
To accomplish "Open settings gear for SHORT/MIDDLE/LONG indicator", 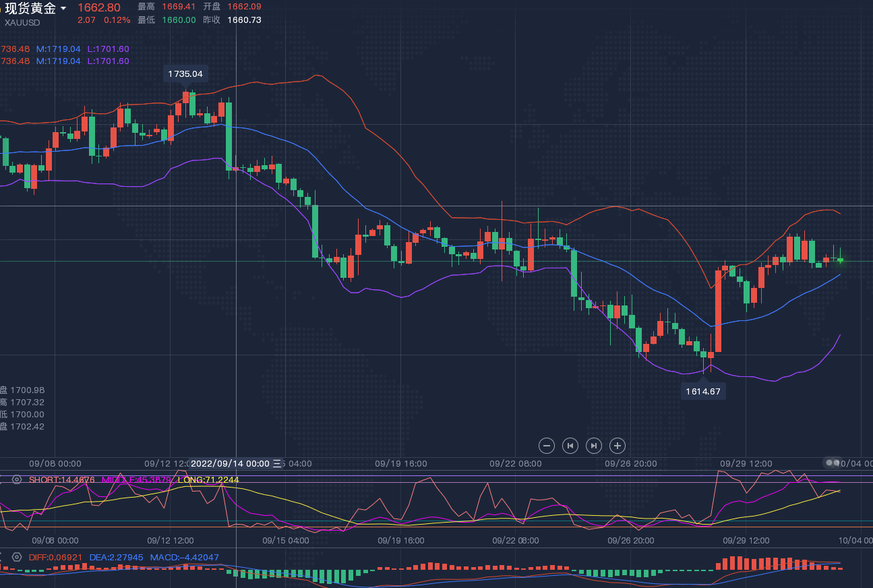I will click(x=18, y=479).
